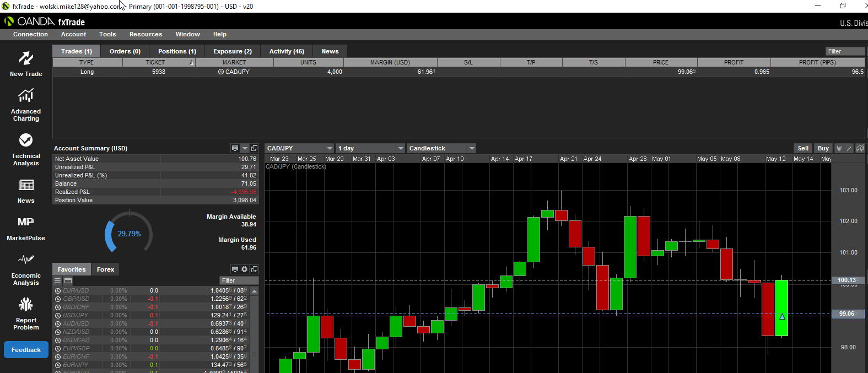Screen dimensions: 868x373
Task: Open MarketPulse from the sidebar
Action: click(26, 228)
